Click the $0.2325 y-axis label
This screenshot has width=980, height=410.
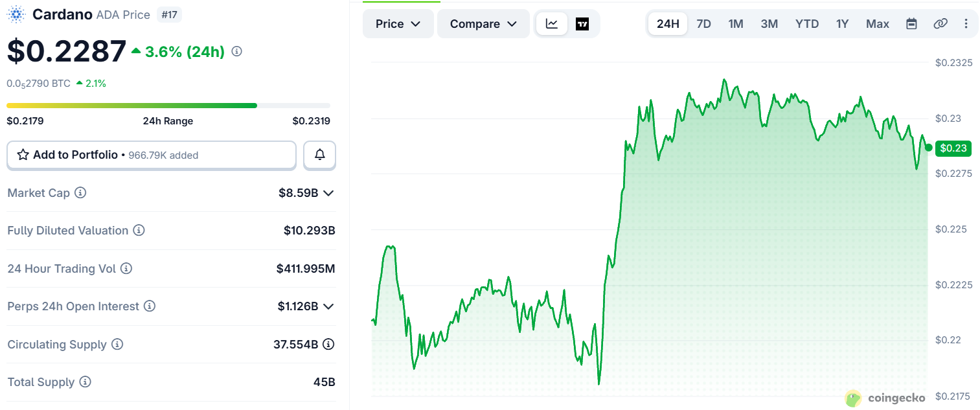953,63
